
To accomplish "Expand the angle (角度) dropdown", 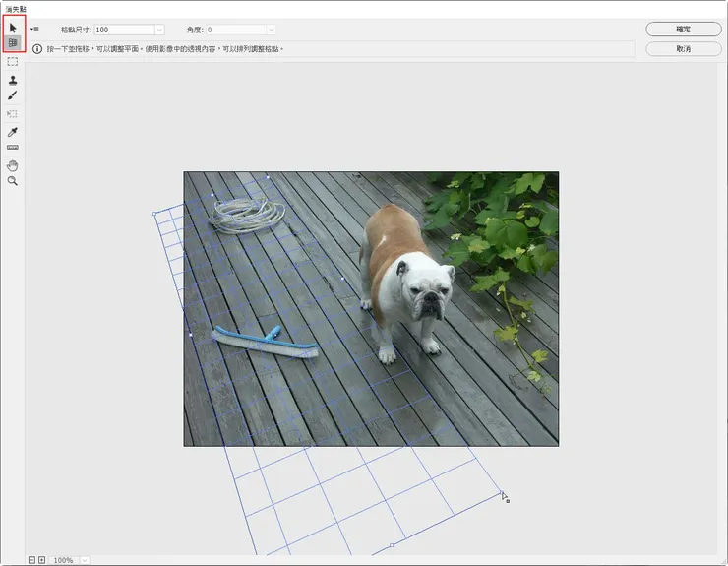I will [x=271, y=31].
